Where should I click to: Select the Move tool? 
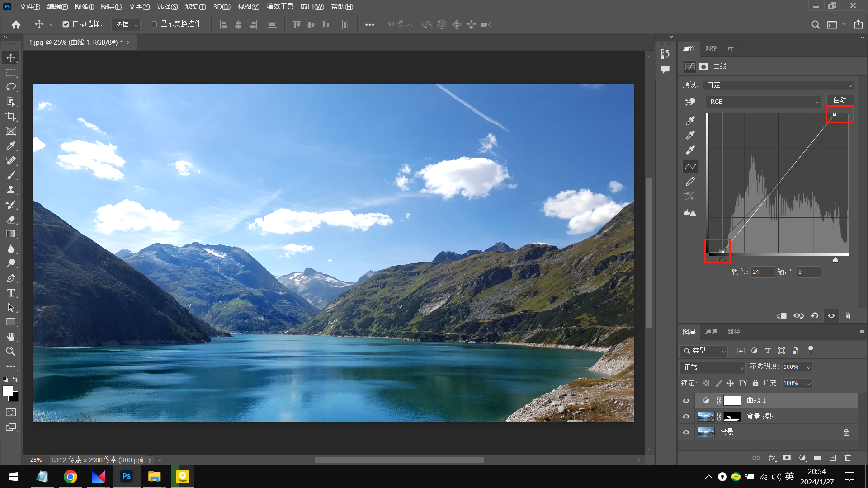[11, 58]
